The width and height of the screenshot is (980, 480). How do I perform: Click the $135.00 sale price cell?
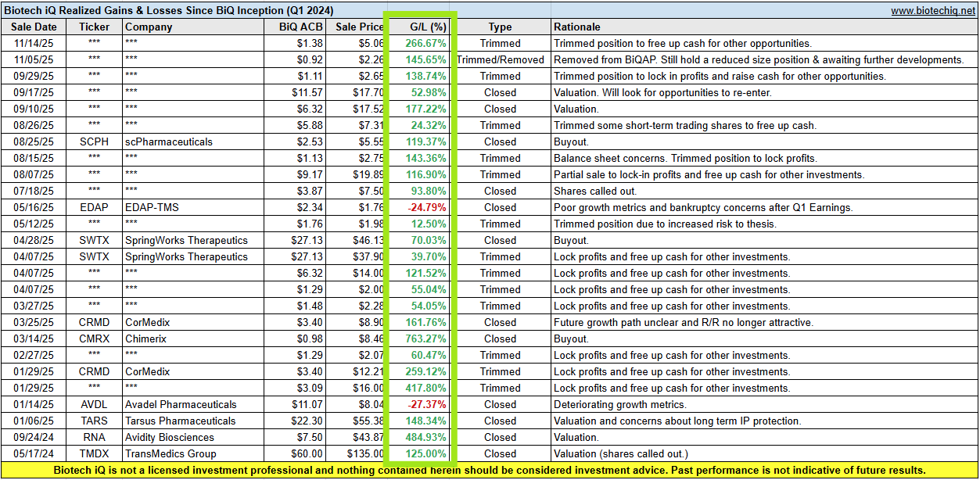click(357, 453)
